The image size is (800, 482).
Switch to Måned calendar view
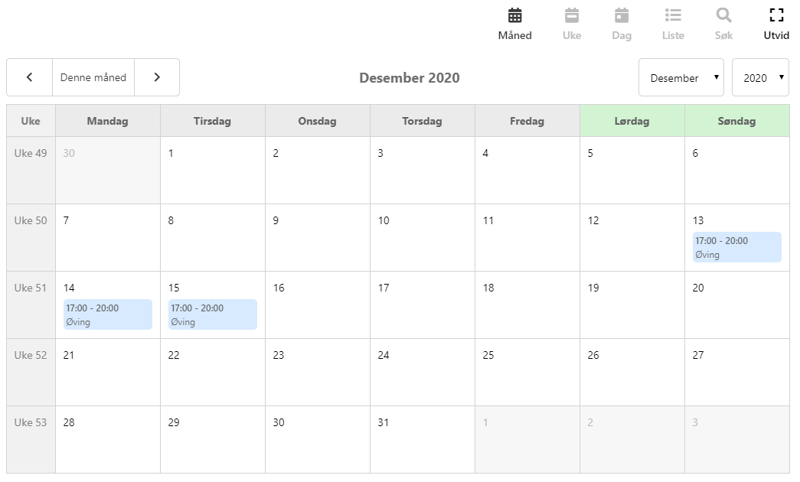(x=515, y=24)
